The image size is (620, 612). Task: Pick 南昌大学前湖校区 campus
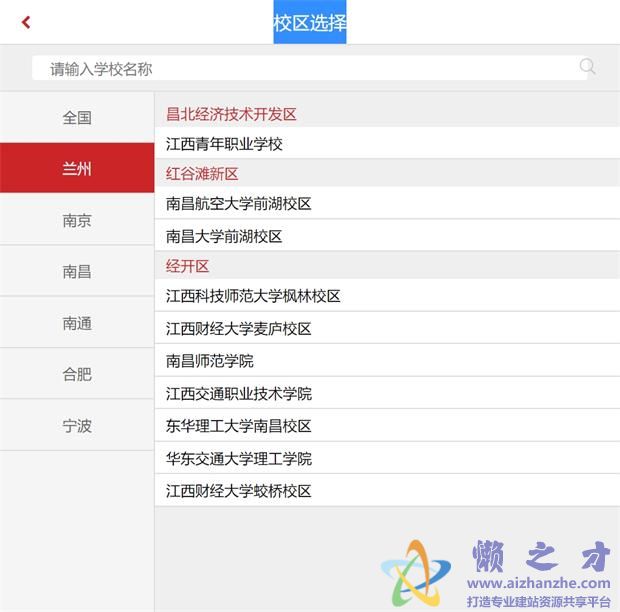[x=225, y=236]
